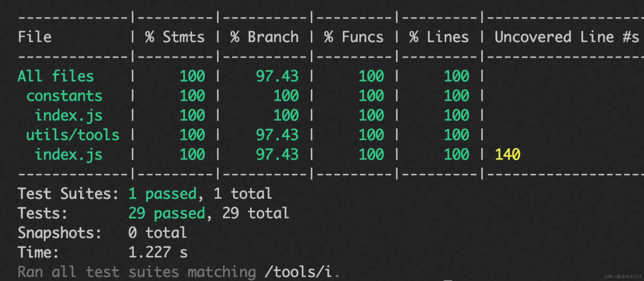This screenshot has height=281, width=644.
Task: Click index.js under utils/tools
Action: pyautogui.click(x=69, y=155)
